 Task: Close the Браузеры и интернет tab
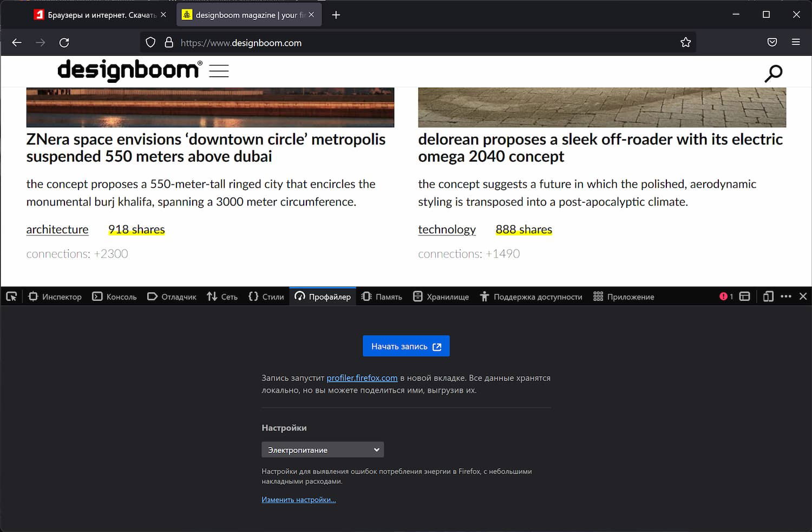163,15
